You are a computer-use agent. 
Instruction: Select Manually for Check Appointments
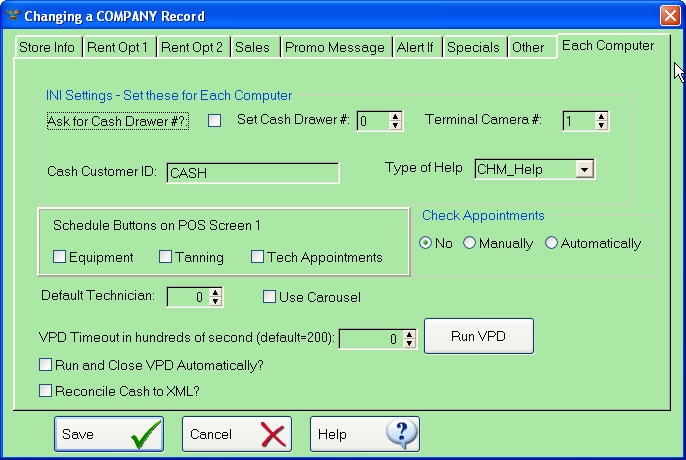tap(469, 243)
